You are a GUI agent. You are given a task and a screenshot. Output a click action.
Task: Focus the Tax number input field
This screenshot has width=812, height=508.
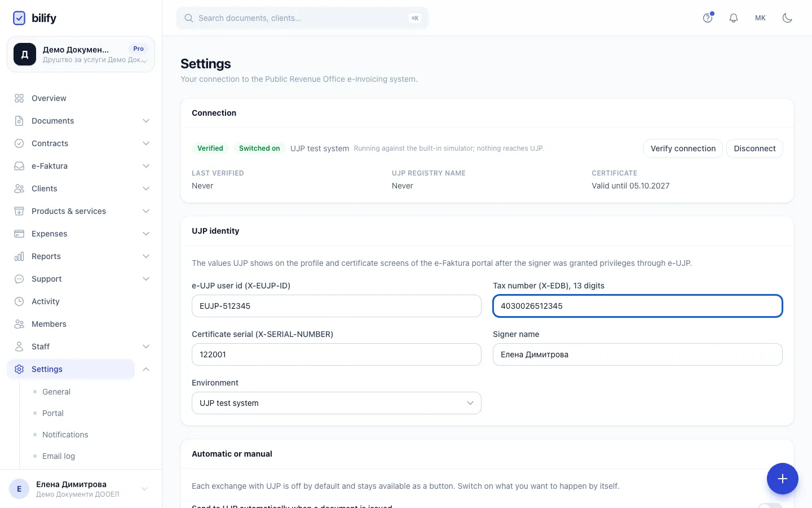[638, 306]
